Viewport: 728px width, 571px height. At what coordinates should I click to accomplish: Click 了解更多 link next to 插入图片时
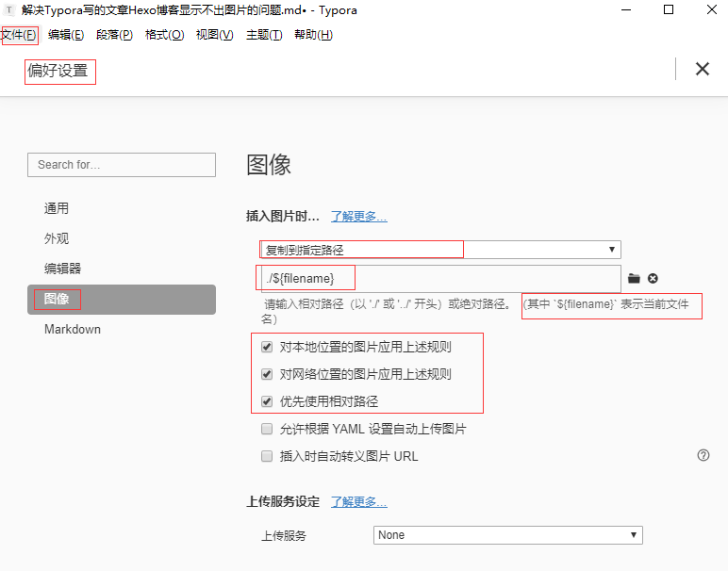[x=359, y=216]
